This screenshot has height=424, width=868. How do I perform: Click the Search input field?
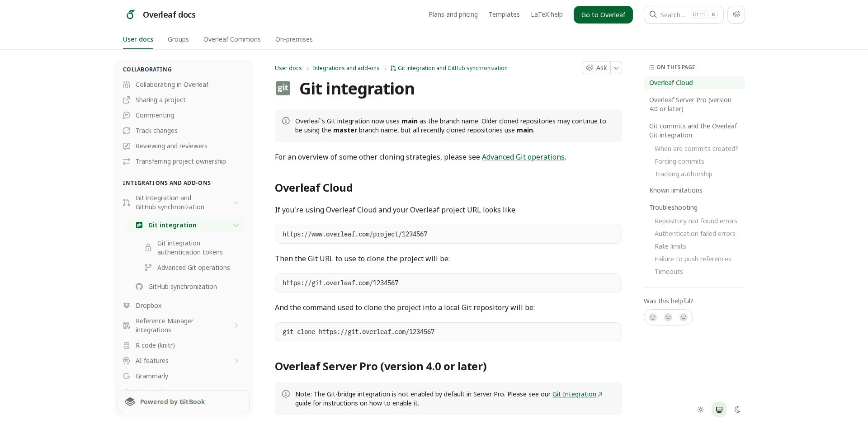pyautogui.click(x=684, y=14)
